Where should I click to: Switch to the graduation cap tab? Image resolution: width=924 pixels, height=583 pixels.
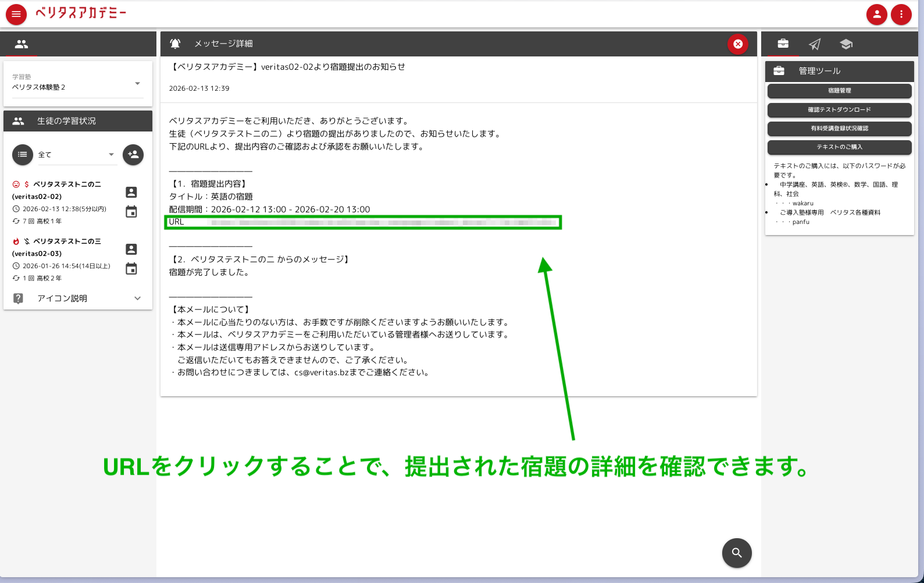tap(846, 44)
